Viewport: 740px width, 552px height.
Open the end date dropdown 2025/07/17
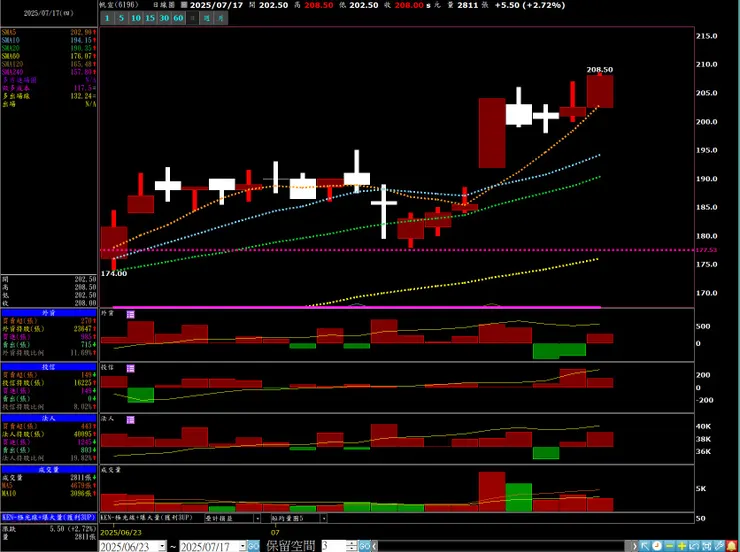[243, 546]
